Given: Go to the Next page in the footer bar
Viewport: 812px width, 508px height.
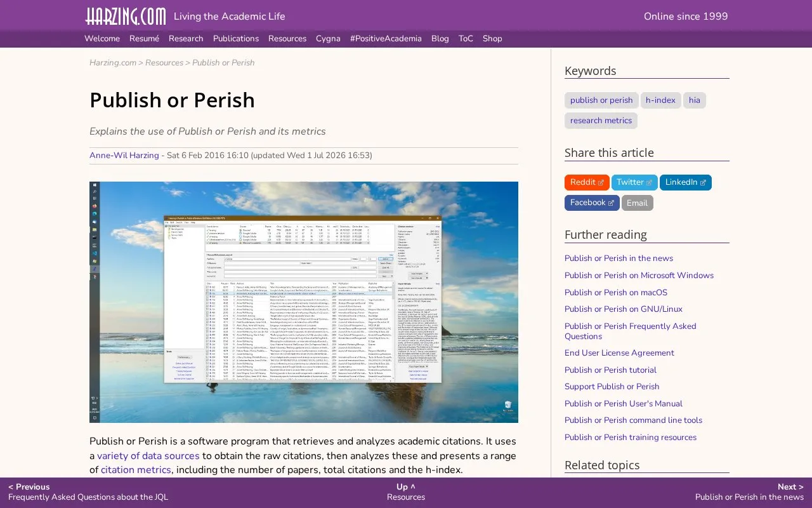Looking at the screenshot, I should [749, 492].
